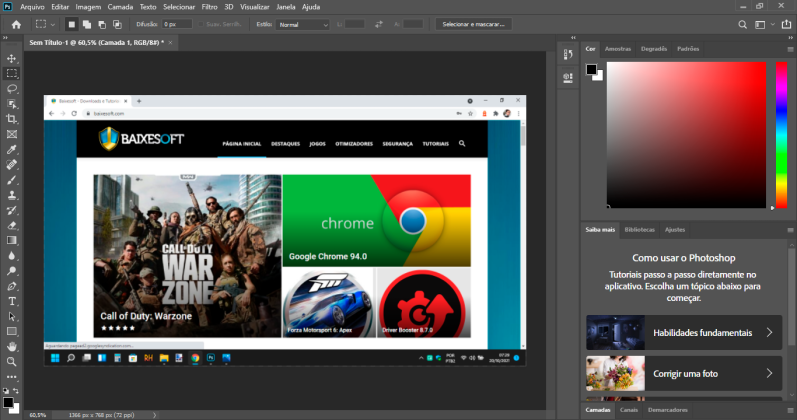The width and height of the screenshot is (797, 420).
Task: Open the Estilo Normal dropdown
Action: point(302,24)
